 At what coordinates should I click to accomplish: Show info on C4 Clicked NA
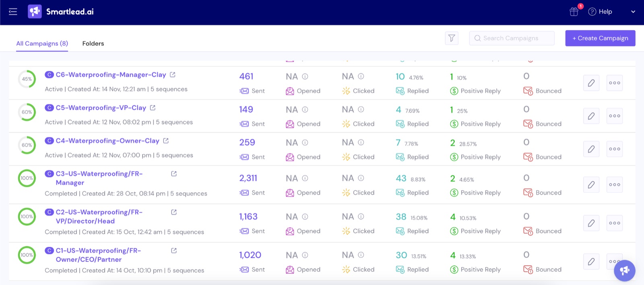tap(361, 142)
